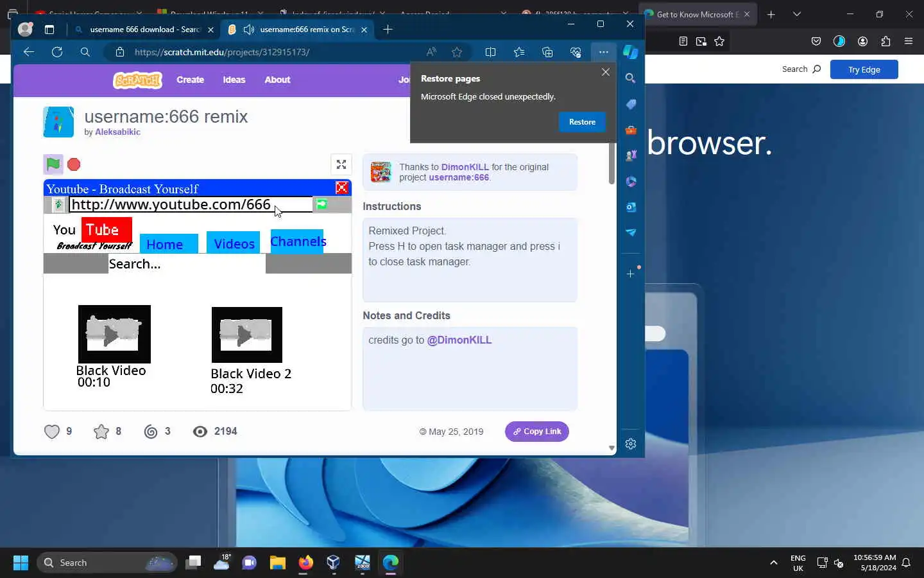Open Firefox from the taskbar

tap(305, 563)
